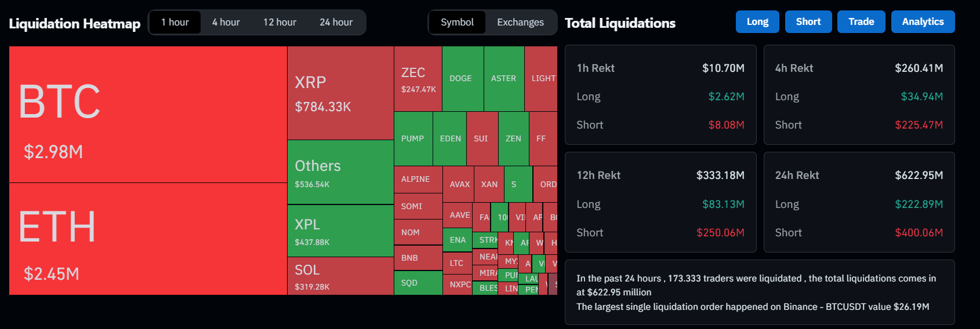Image resolution: width=980 pixels, height=329 pixels.
Task: Click the 1h Rekt summary card
Action: 660,95
